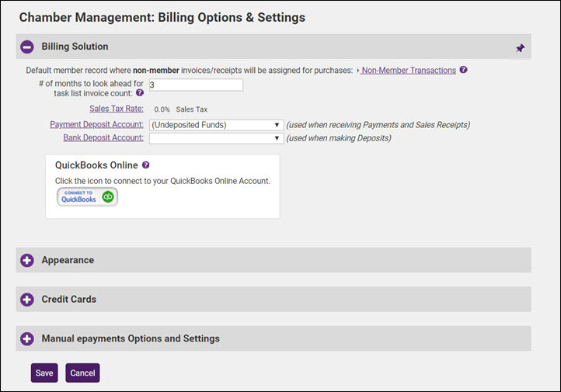
Task: Click the Credit Cards section title
Action: point(69,299)
